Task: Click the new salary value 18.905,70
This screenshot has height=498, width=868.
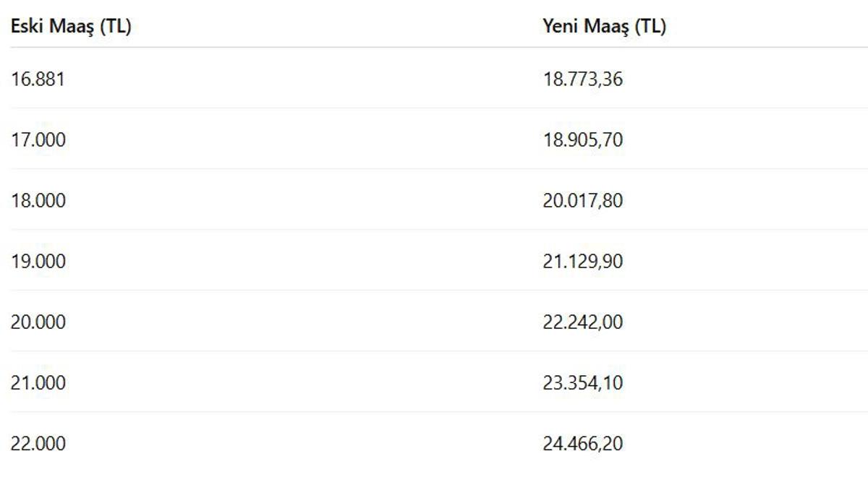Action: click(x=582, y=139)
